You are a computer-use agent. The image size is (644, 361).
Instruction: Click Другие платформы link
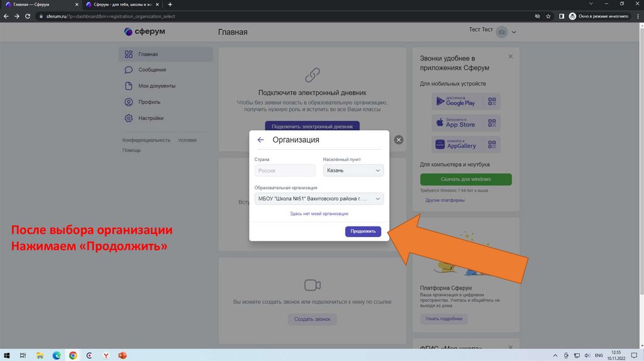point(445,201)
